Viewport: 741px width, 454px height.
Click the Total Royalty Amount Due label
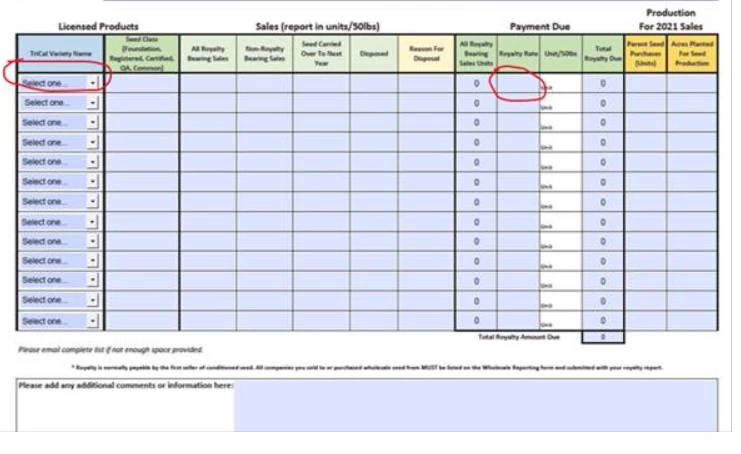point(518,337)
